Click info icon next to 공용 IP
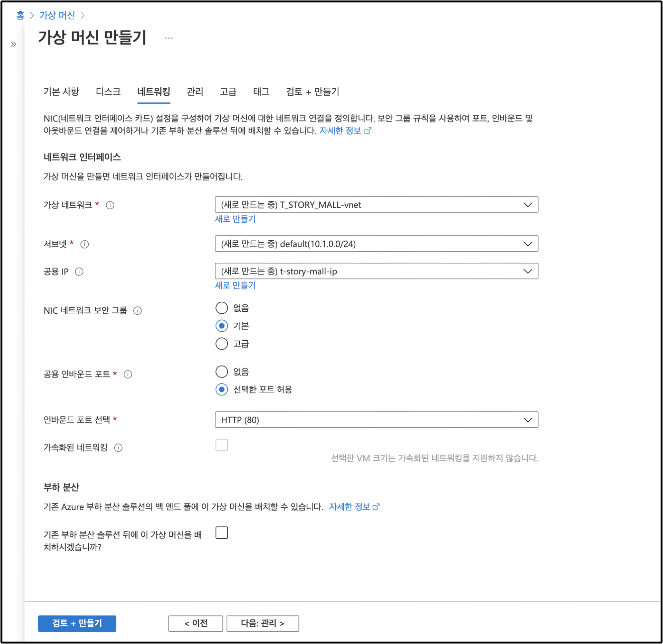This screenshot has height=644, width=663. tap(79, 272)
